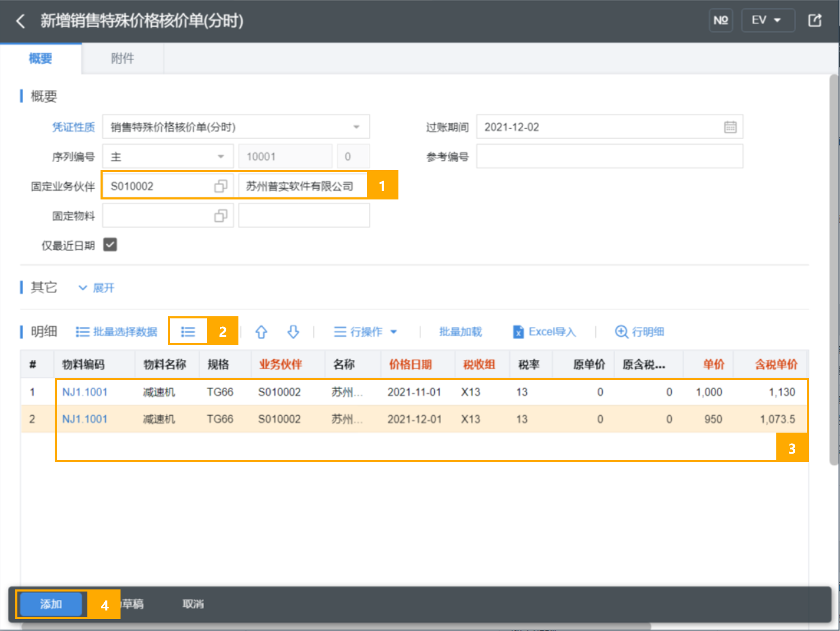Move row up with up arrow
Screen dimensions: 840x631
pos(261,332)
